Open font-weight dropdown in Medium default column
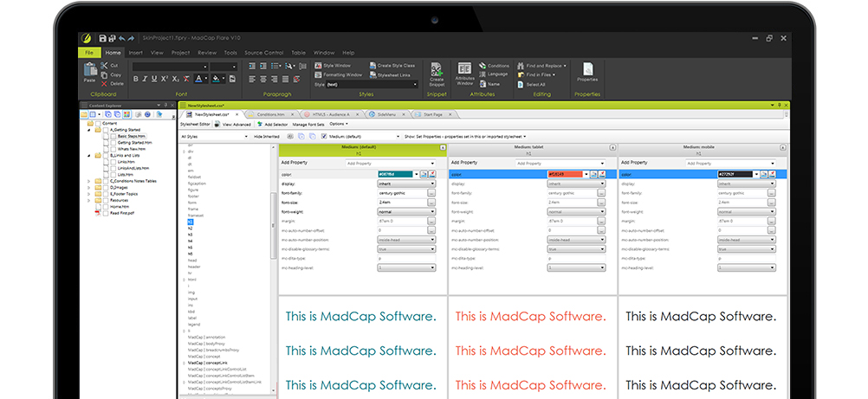Screen dimensions: 868x399 coord(406,212)
